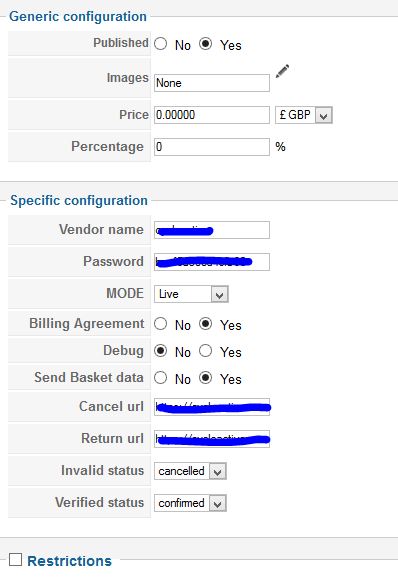Click into the Price input field
The image size is (398, 580).
(212, 115)
